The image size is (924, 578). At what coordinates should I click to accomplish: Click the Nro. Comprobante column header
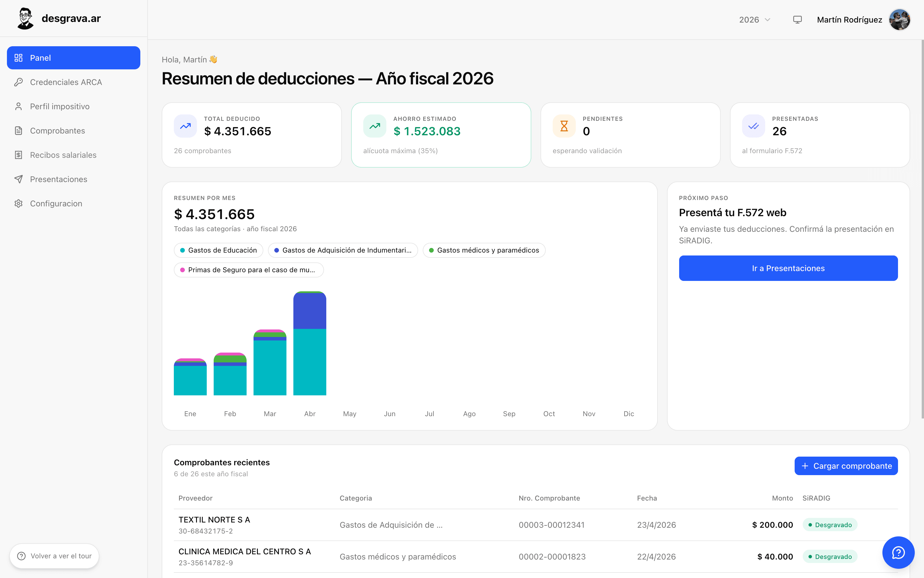pos(549,498)
